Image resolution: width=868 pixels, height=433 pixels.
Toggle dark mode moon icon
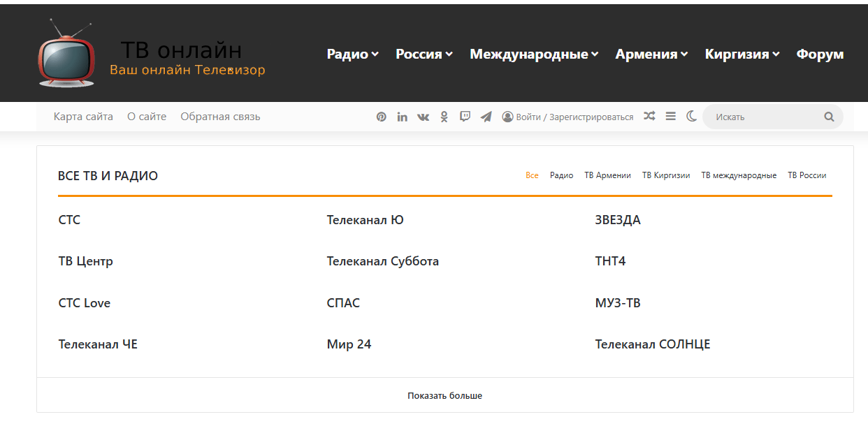(x=691, y=116)
